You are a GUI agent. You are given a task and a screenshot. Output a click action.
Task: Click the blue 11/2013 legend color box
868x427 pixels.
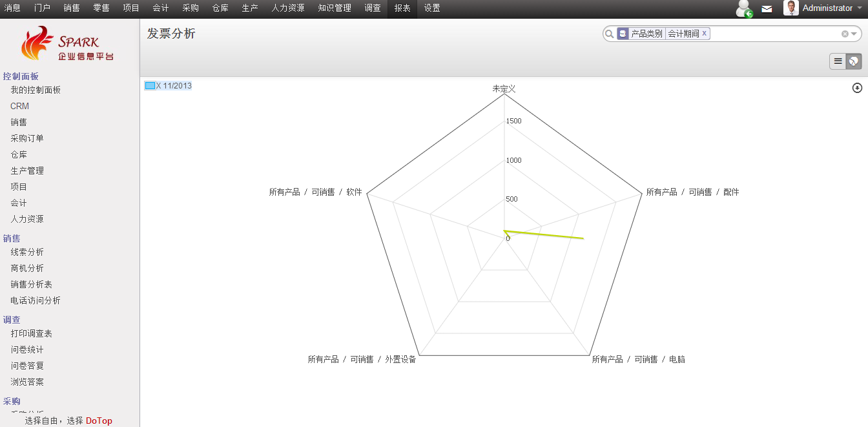pos(150,86)
